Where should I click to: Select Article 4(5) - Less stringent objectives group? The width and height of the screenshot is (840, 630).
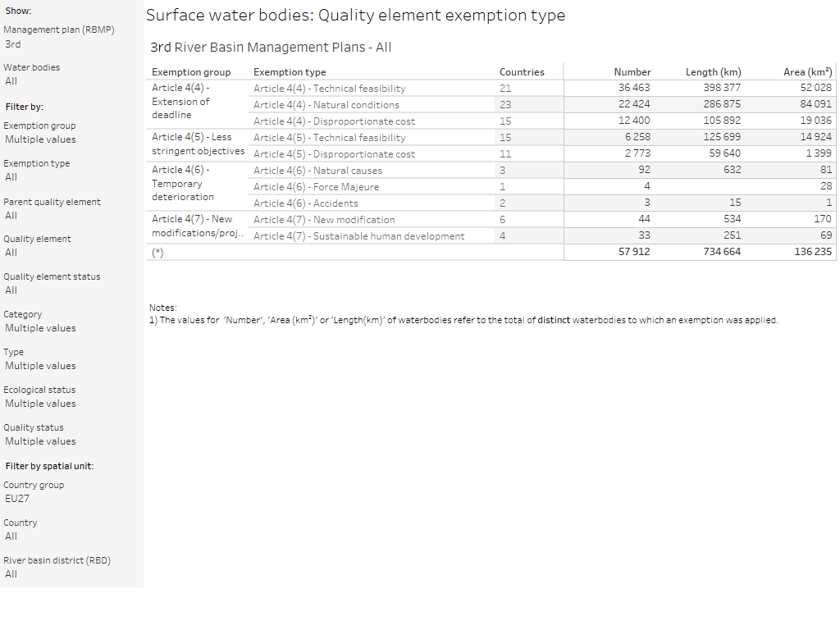tap(199, 144)
